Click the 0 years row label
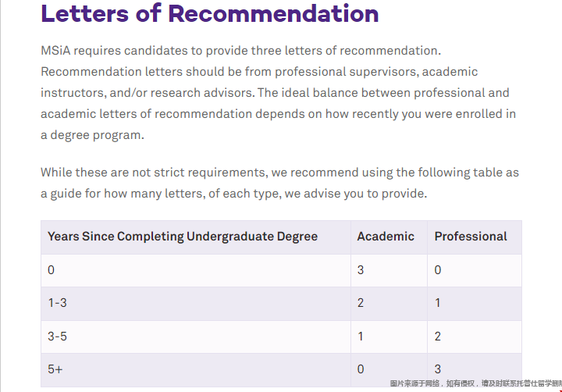Screen dimensions: 562x392 tap(51, 270)
